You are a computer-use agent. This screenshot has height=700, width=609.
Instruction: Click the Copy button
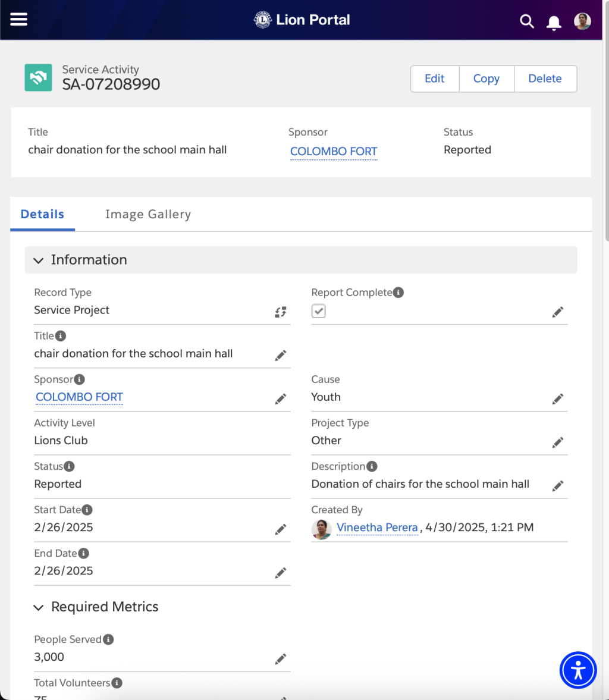point(486,79)
